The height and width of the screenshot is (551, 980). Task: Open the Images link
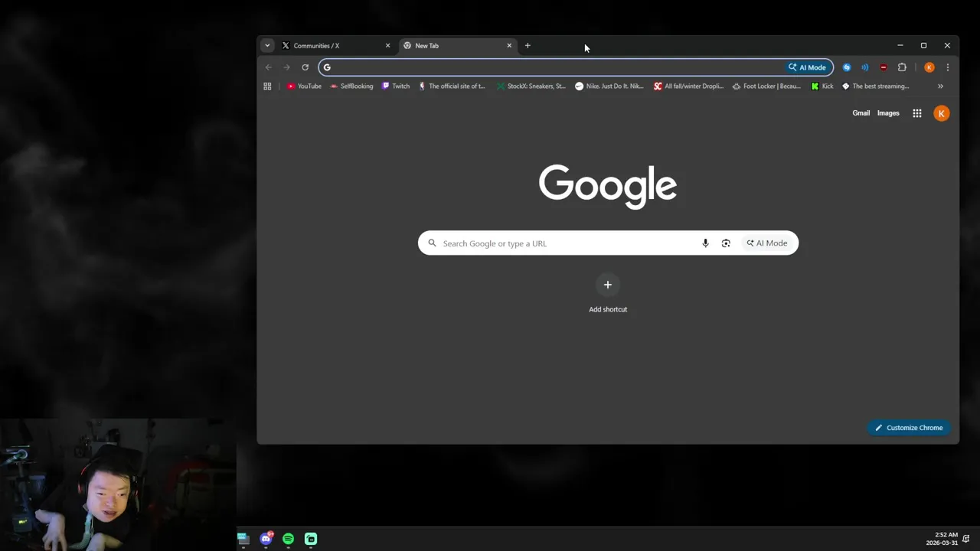point(888,113)
